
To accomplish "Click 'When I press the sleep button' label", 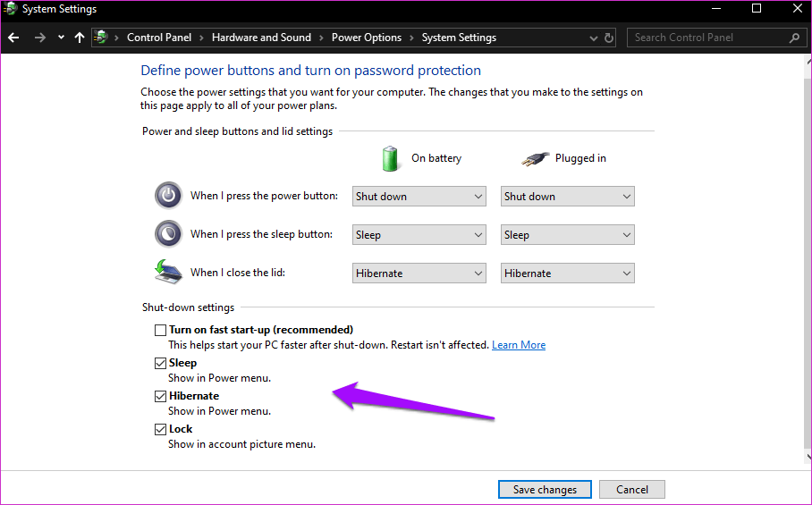I will (261, 234).
